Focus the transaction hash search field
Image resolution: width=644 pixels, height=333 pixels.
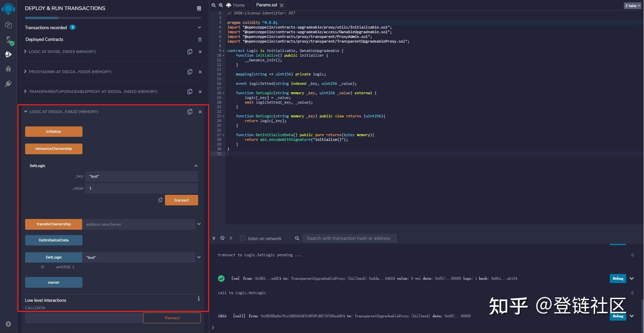point(349,238)
